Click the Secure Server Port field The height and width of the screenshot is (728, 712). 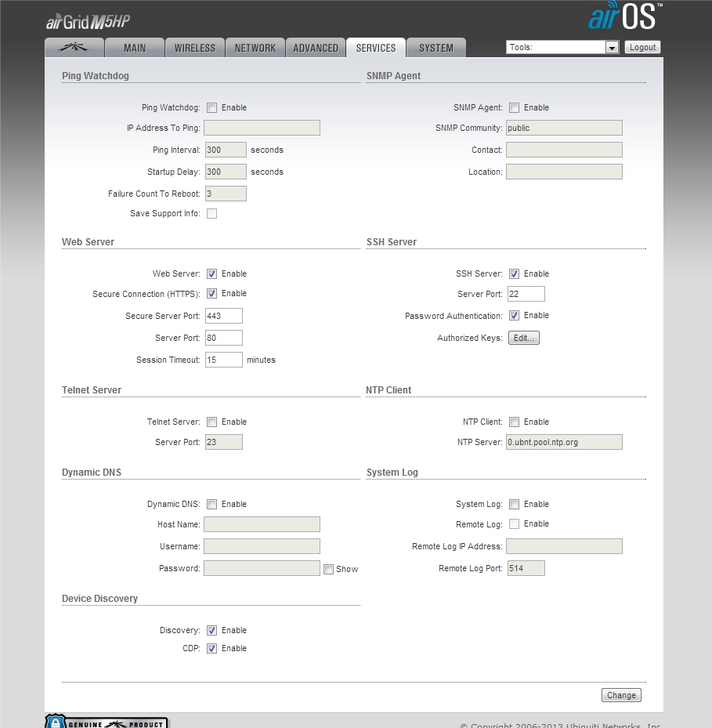pos(224,316)
